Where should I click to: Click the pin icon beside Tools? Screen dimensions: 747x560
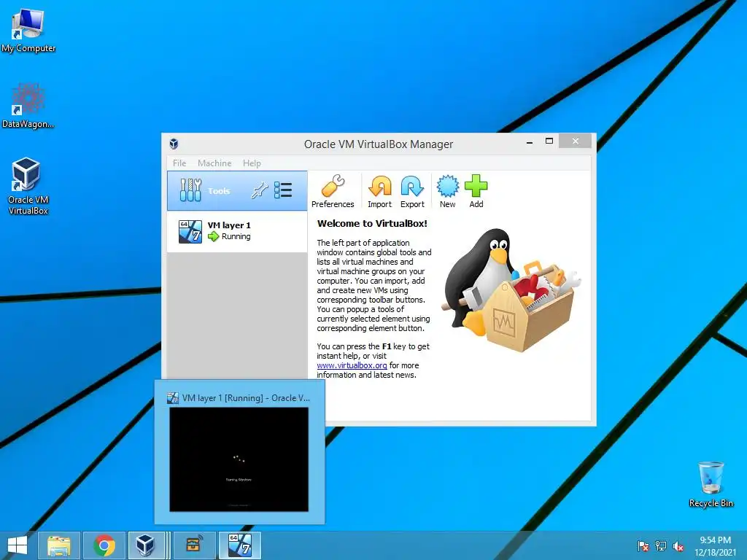pyautogui.click(x=260, y=190)
